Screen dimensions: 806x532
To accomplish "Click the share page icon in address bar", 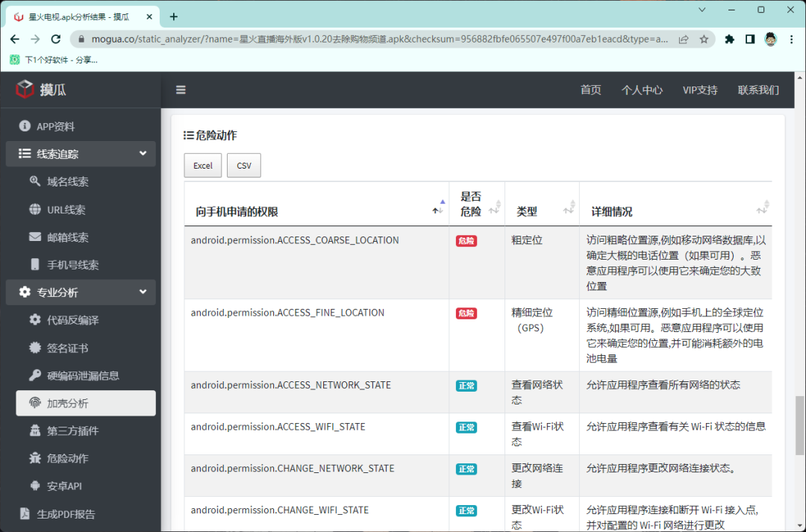I will point(683,39).
